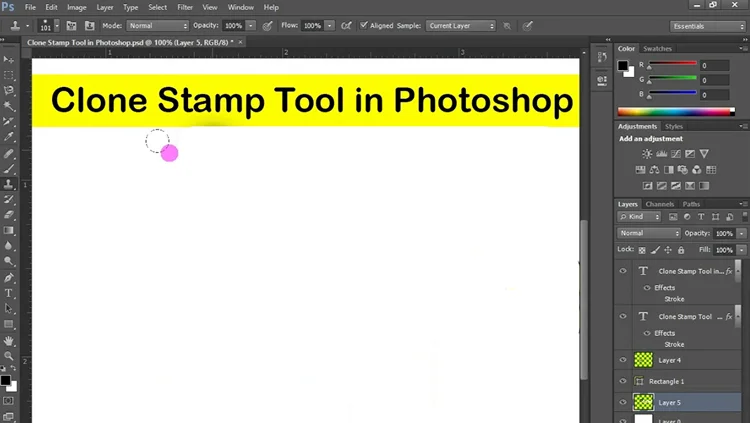Select the Blur tool

coord(9,246)
